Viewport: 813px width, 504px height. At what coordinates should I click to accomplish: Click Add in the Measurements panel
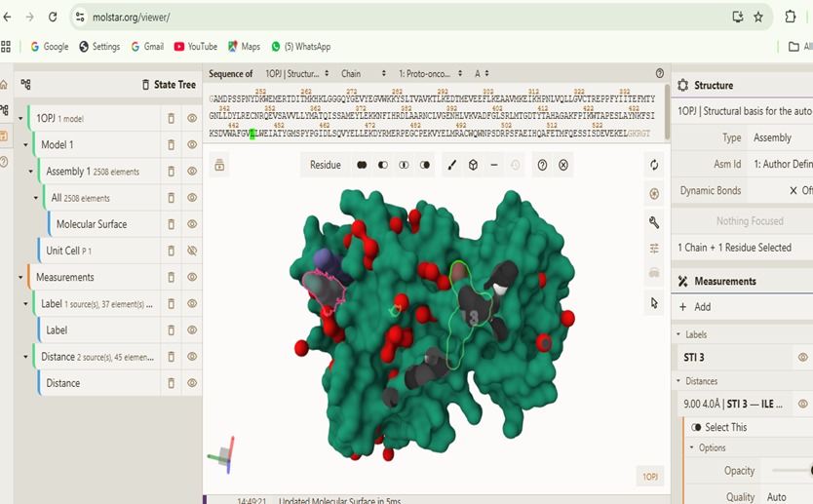coord(695,307)
